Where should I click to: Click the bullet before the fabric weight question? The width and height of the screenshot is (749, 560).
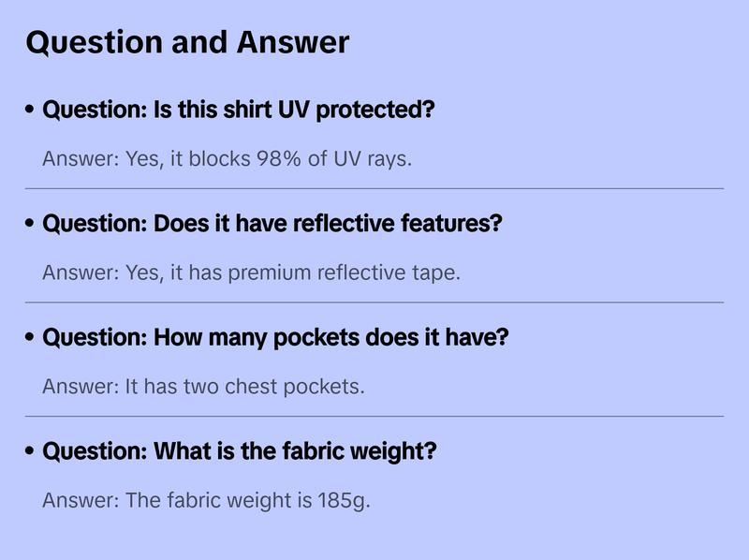tap(31, 452)
